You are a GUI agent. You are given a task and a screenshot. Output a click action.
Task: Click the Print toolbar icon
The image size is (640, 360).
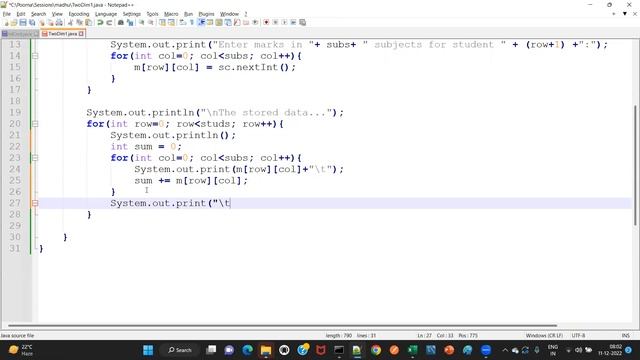point(59,22)
